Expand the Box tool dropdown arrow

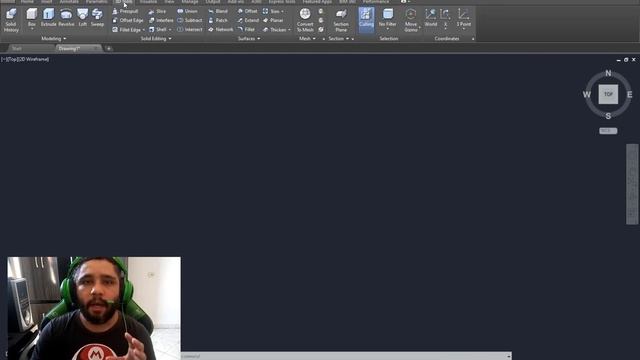32,29
